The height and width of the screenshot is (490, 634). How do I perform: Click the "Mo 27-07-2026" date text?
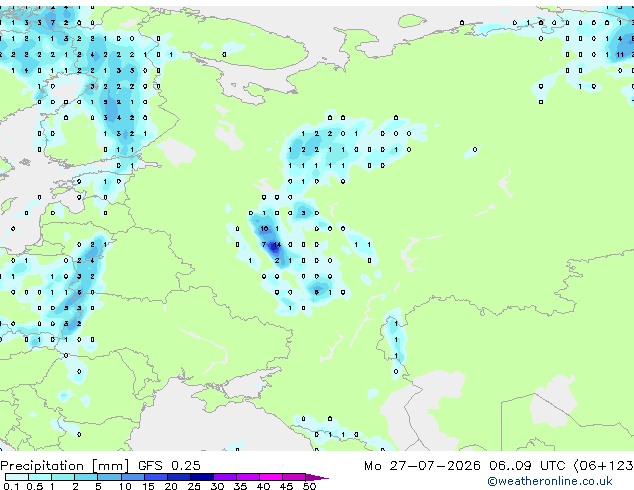pos(422,466)
